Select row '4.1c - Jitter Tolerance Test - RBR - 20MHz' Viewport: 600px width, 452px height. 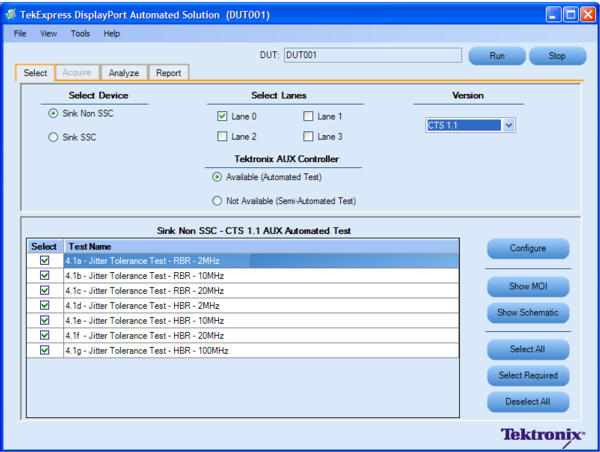point(261,290)
